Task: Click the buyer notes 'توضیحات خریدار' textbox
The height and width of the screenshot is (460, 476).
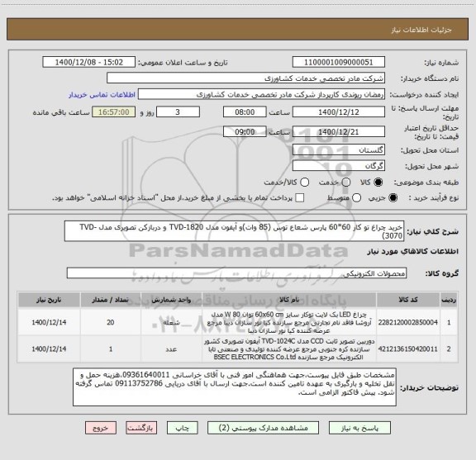Action: (235, 387)
